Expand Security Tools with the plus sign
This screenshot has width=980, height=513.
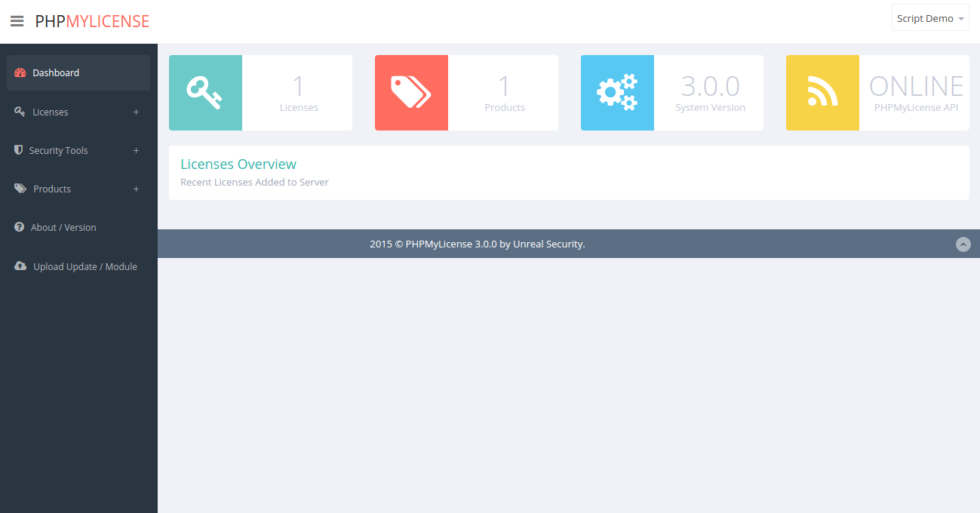click(136, 151)
